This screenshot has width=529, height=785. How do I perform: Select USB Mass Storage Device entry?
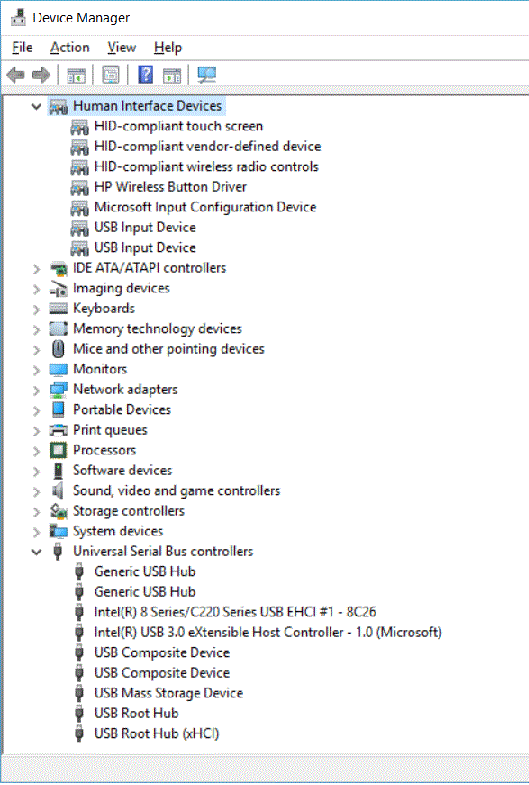[x=168, y=693]
